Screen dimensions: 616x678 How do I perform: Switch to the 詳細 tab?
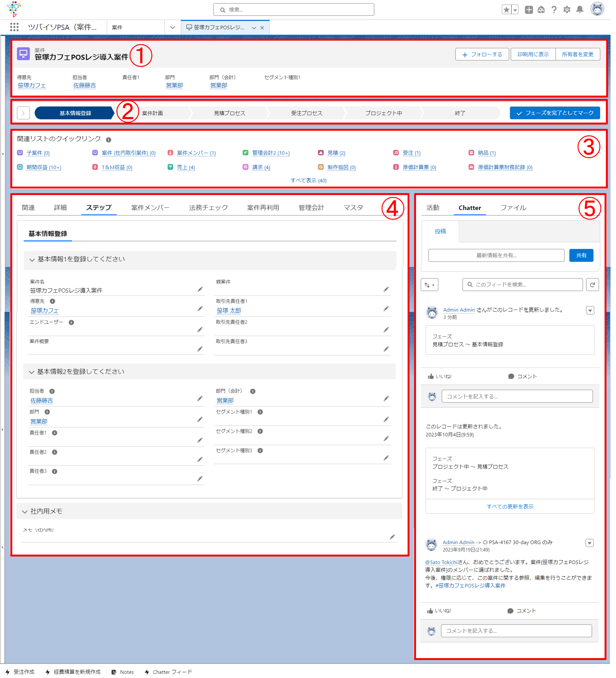coord(60,208)
